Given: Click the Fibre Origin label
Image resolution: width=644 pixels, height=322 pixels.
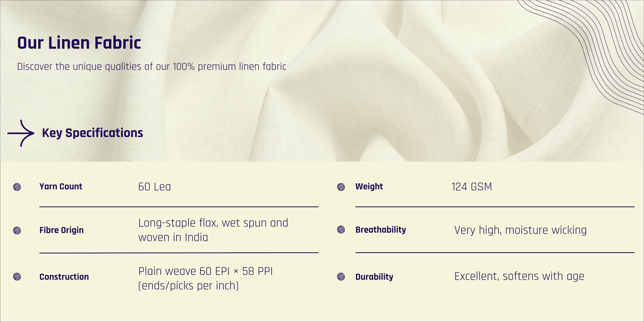Looking at the screenshot, I should (62, 230).
